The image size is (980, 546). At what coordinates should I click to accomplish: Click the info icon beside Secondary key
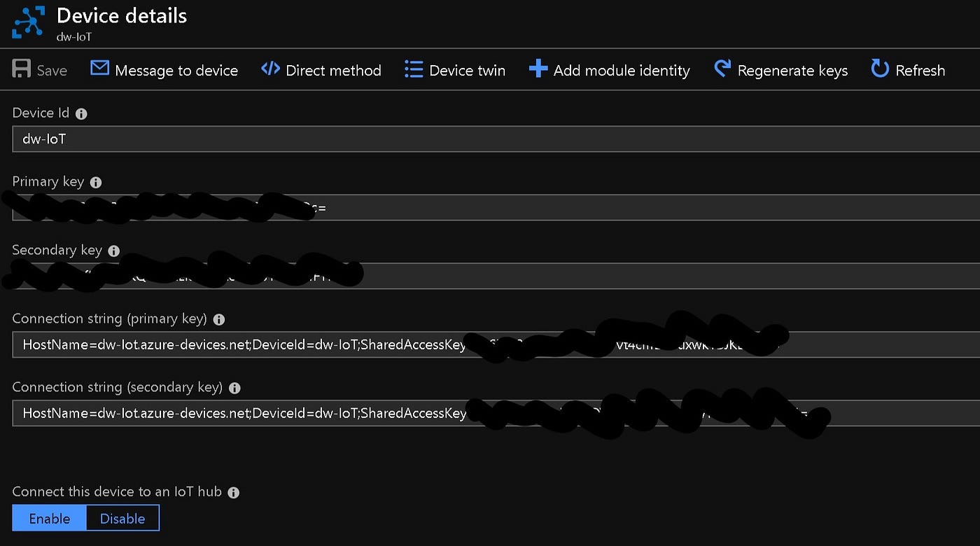114,251
